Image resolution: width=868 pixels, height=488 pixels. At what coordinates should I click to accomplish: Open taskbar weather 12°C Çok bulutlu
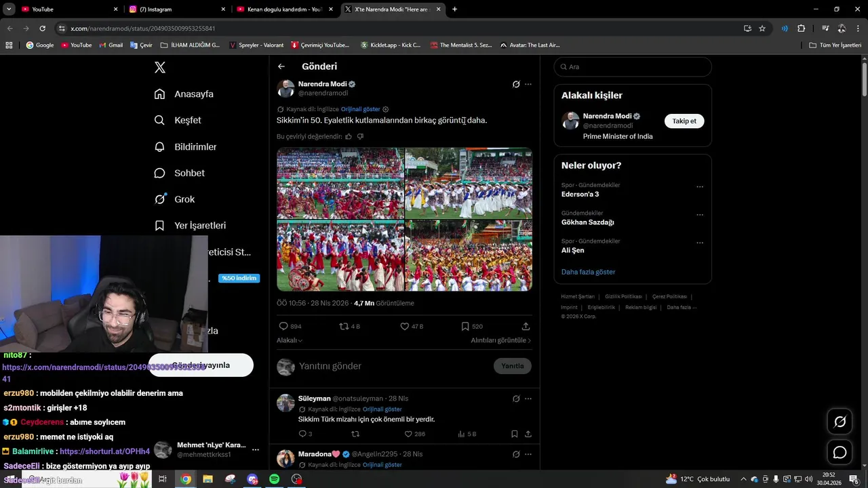click(x=698, y=479)
